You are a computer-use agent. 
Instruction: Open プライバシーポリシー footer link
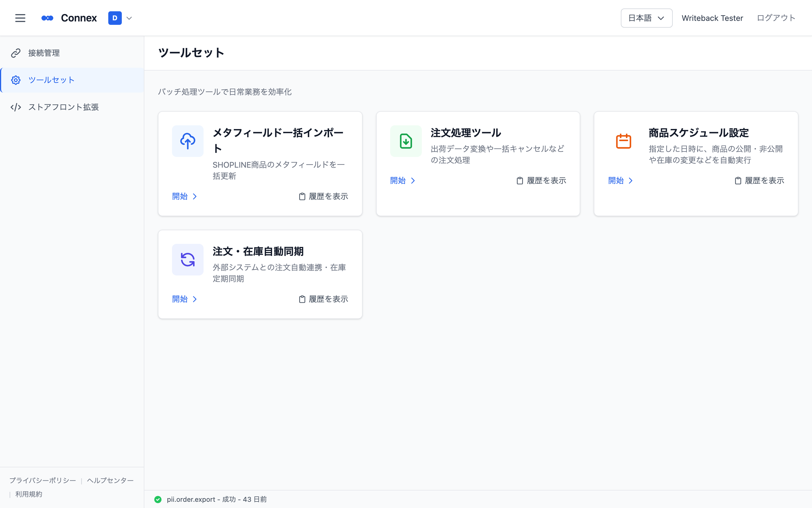43,480
